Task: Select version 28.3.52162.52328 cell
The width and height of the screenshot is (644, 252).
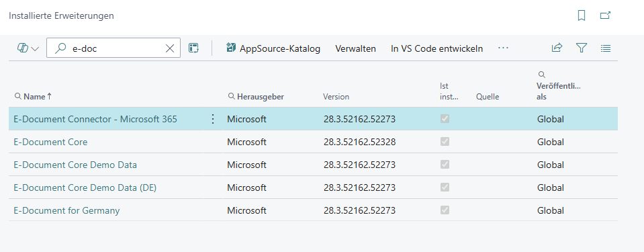Action: (360, 142)
